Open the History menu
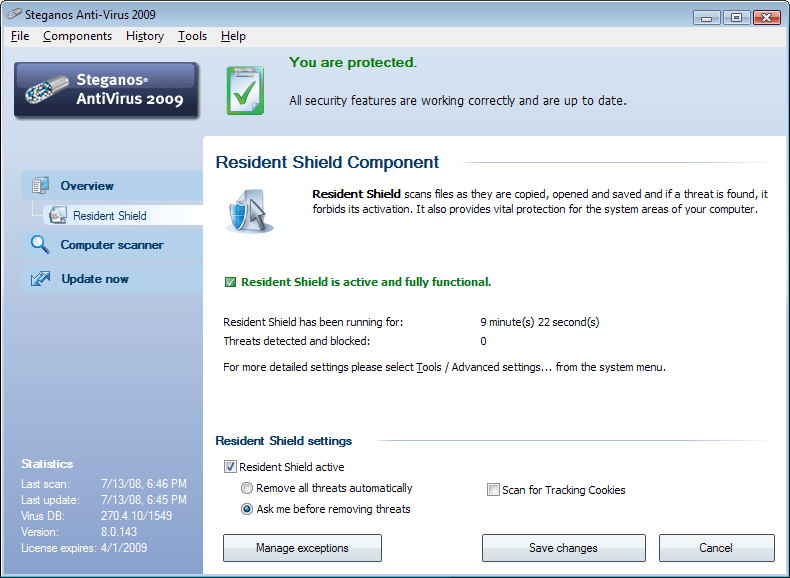Viewport: 790px width, 578px height. coord(145,36)
